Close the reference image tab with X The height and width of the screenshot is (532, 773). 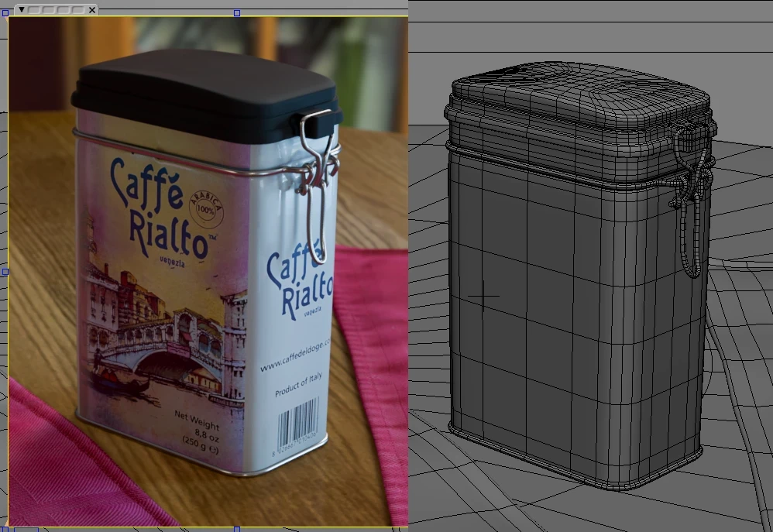pyautogui.click(x=92, y=9)
